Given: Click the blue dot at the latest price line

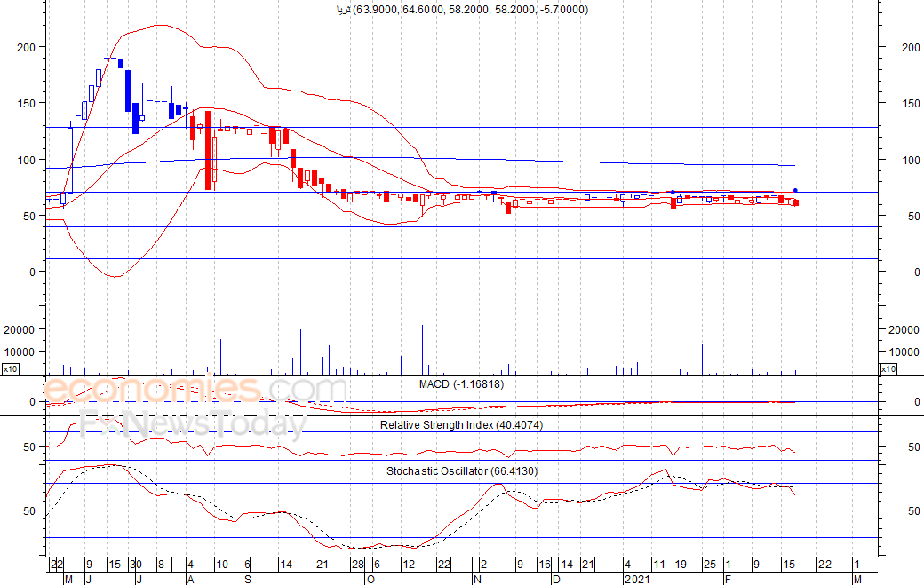Looking at the screenshot, I should [795, 190].
